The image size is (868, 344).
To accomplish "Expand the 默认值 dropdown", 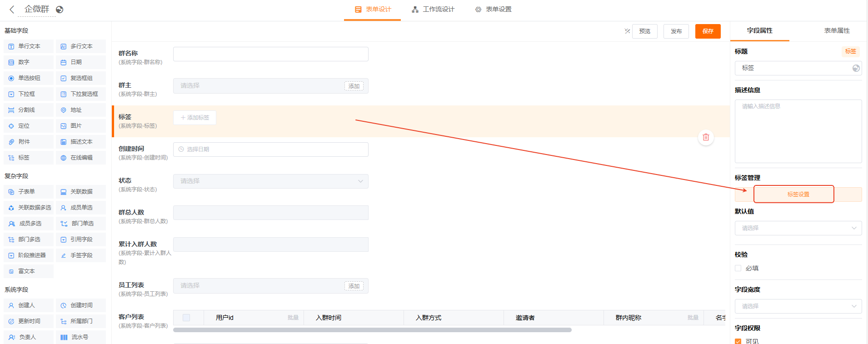I will click(798, 228).
